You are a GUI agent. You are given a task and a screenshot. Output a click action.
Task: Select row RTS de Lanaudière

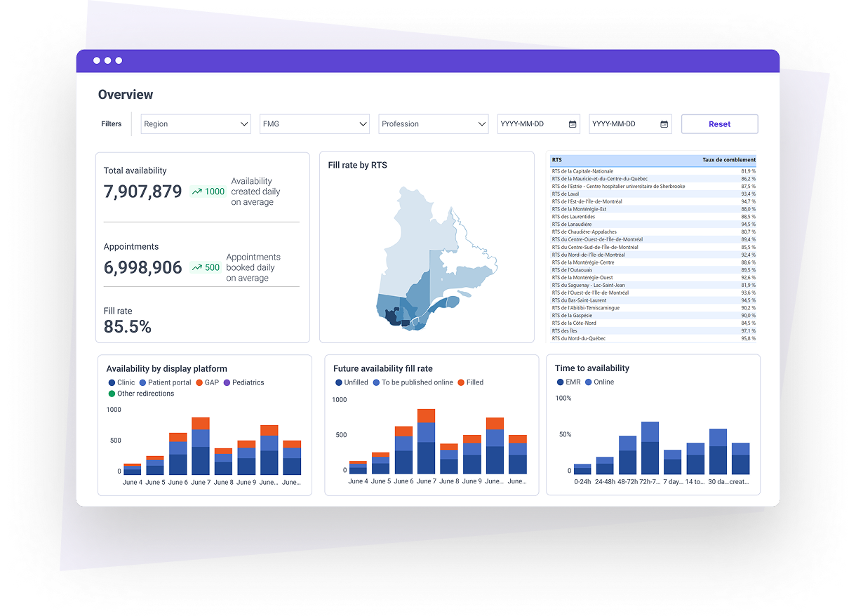[x=653, y=225]
